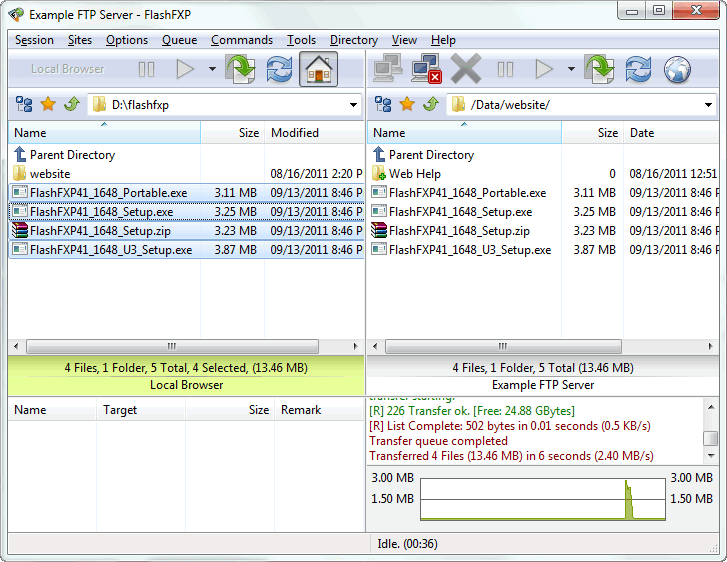The image size is (727, 562).
Task: Click the local folder tree icon
Action: coord(24,104)
